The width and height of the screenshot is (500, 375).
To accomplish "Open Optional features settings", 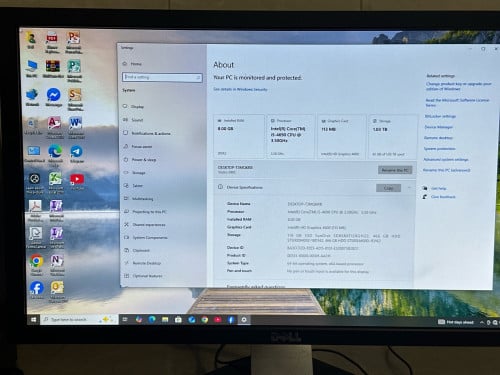I will pyautogui.click(x=143, y=276).
